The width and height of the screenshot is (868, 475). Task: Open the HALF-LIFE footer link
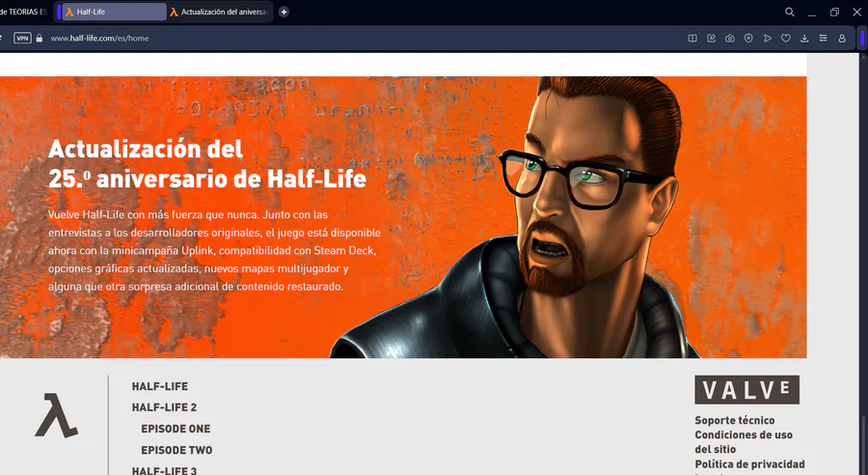(x=159, y=386)
